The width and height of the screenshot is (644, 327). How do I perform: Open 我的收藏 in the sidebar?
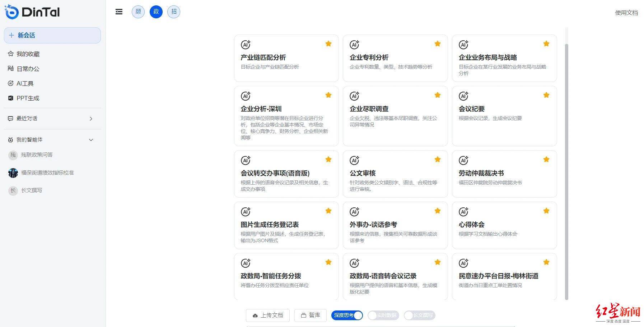click(x=28, y=54)
